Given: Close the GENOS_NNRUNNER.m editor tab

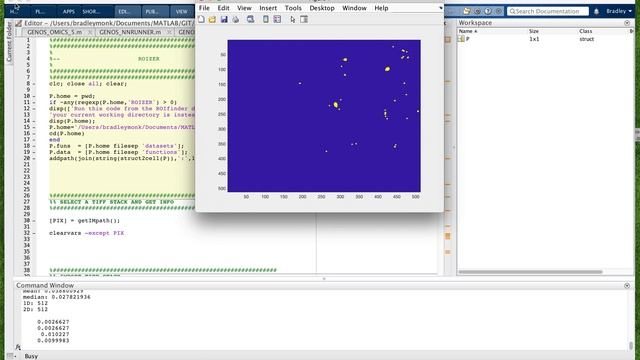Looking at the screenshot, I should coord(169,32).
